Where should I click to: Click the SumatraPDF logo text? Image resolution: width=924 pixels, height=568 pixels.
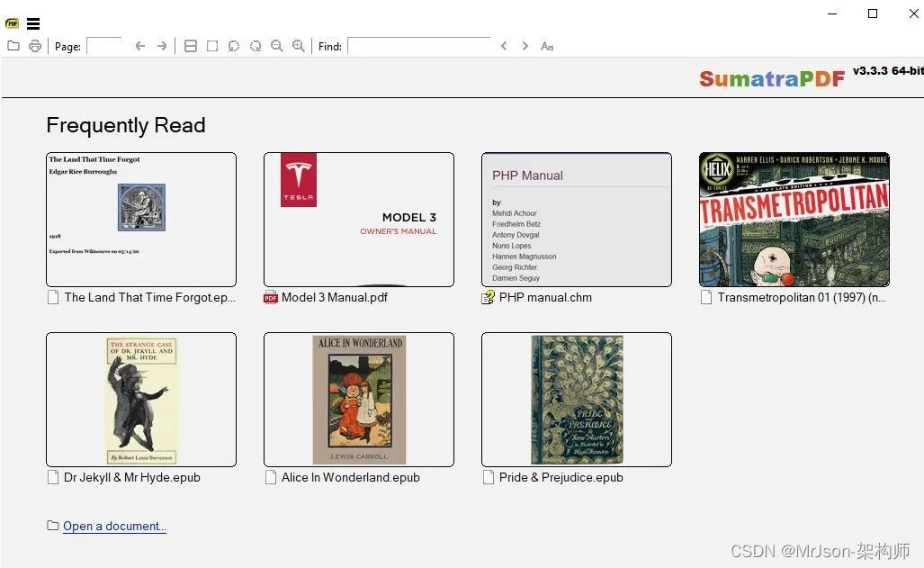[x=772, y=78]
